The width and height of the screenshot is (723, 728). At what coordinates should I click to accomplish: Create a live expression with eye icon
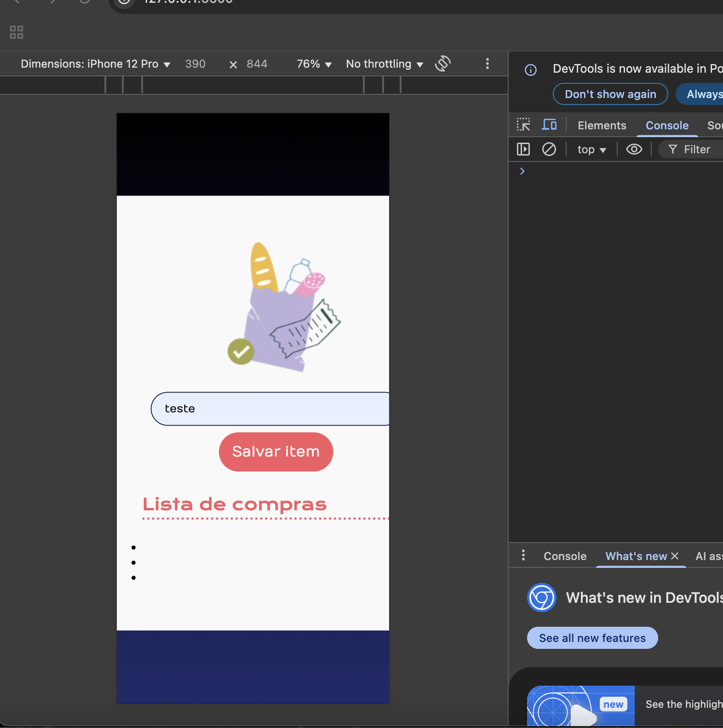634,149
